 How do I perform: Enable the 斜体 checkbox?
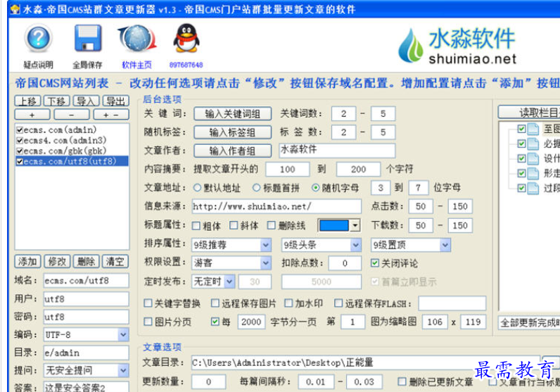(x=234, y=225)
